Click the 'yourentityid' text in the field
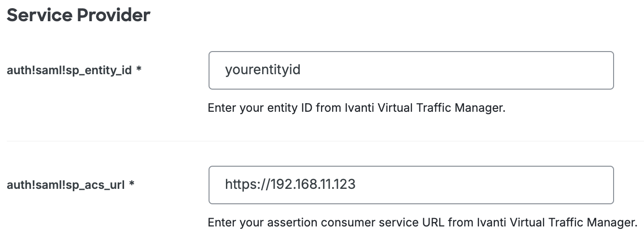Screen dimensions: 644x238 [x=262, y=70]
